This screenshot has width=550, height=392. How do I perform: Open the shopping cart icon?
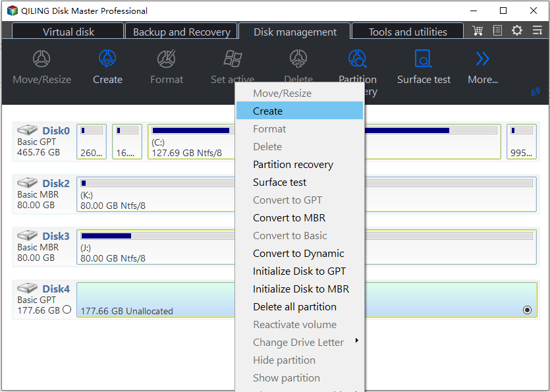coord(477,30)
